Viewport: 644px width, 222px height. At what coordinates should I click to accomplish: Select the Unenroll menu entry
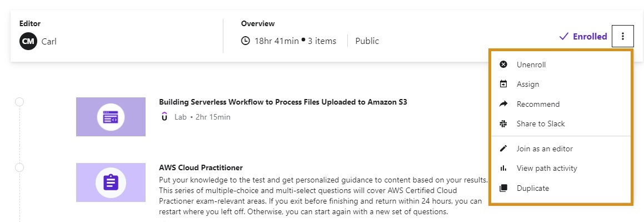point(561,65)
